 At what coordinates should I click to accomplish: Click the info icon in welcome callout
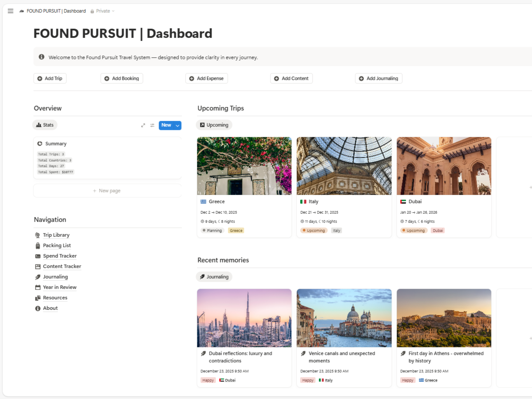pyautogui.click(x=42, y=57)
